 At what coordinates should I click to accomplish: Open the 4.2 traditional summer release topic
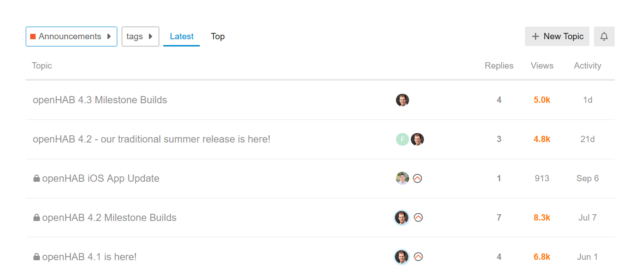[x=152, y=139]
